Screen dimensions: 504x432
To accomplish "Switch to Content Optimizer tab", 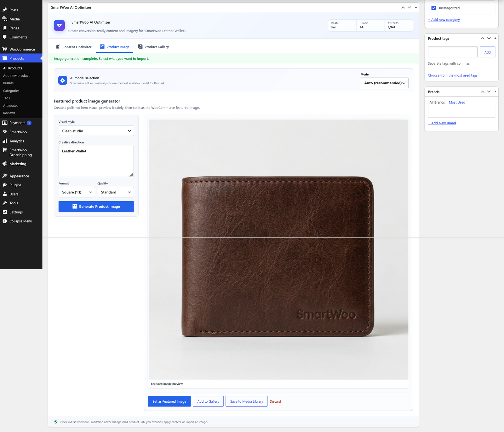I will [74, 47].
